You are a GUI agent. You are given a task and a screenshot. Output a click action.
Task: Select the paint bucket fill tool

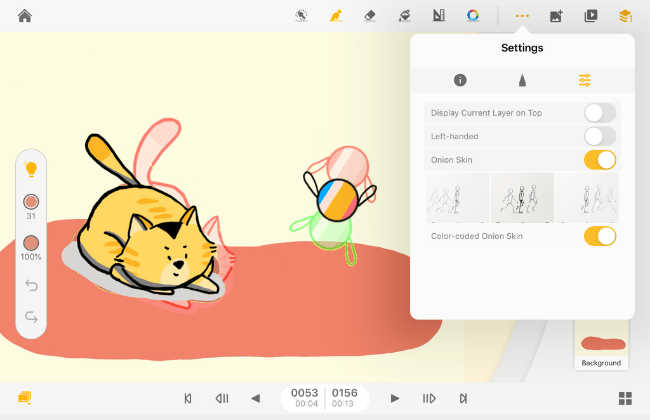405,16
